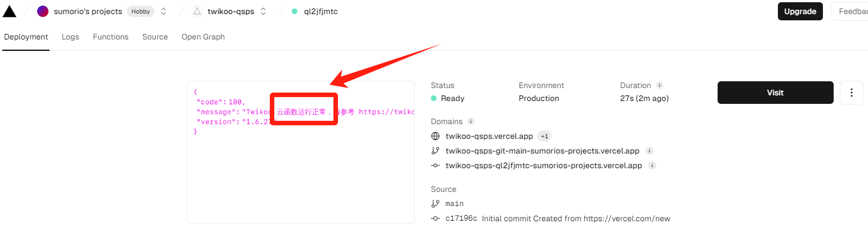Switch to the Logs tab

(70, 37)
